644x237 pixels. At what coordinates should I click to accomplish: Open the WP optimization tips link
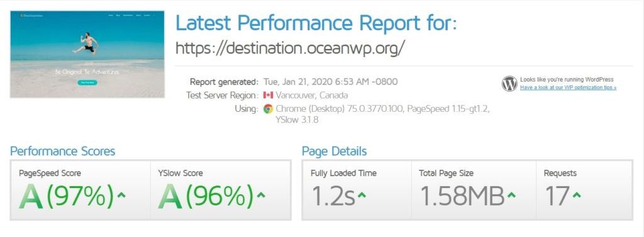pyautogui.click(x=568, y=87)
